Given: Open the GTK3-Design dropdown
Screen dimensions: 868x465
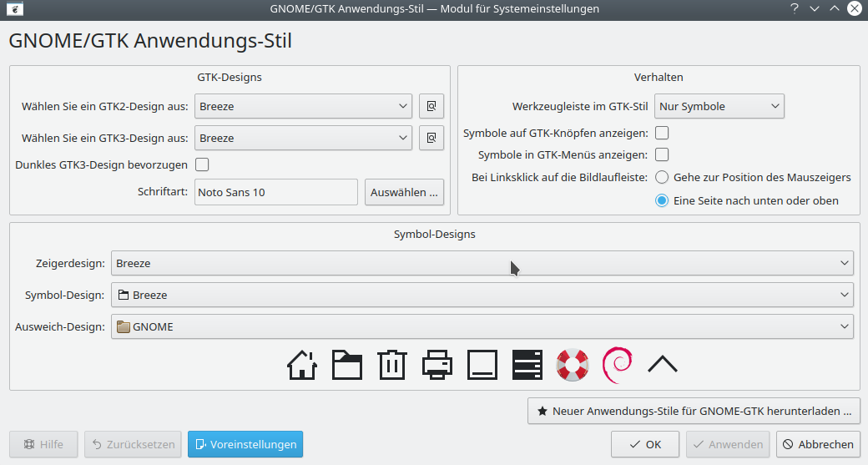Looking at the screenshot, I should (303, 138).
